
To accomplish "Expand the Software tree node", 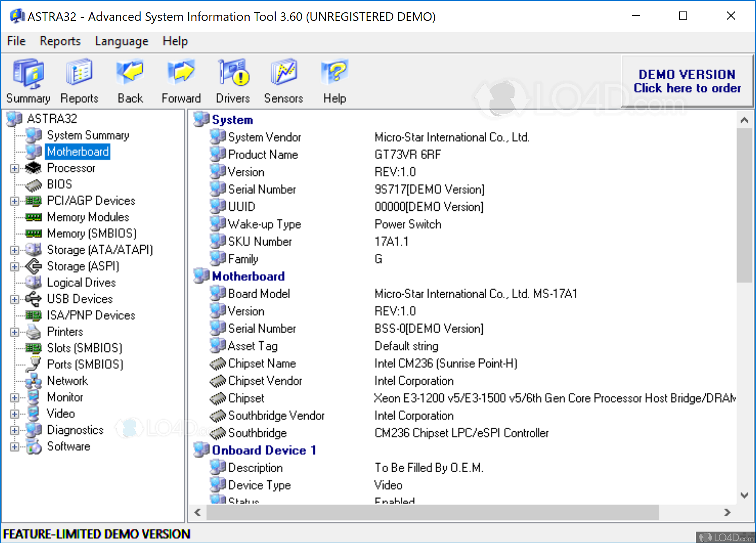I will click(14, 446).
